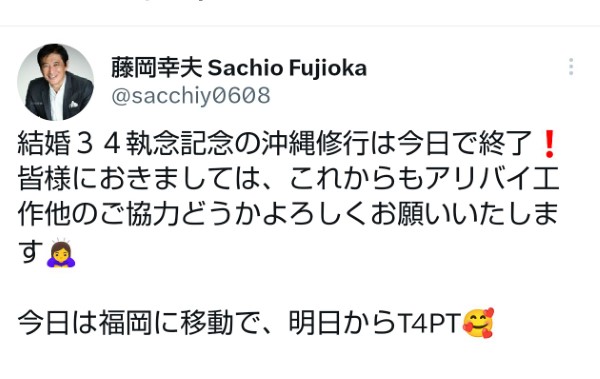The width and height of the screenshot is (600, 379).
Task: Open the @sacchiy0608 handle link
Action: point(191,96)
